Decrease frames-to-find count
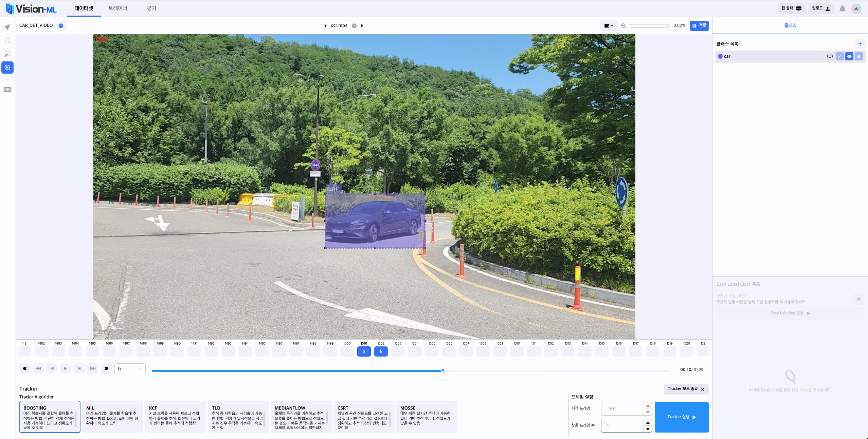Viewport: 868px width, 439px height. [x=648, y=429]
